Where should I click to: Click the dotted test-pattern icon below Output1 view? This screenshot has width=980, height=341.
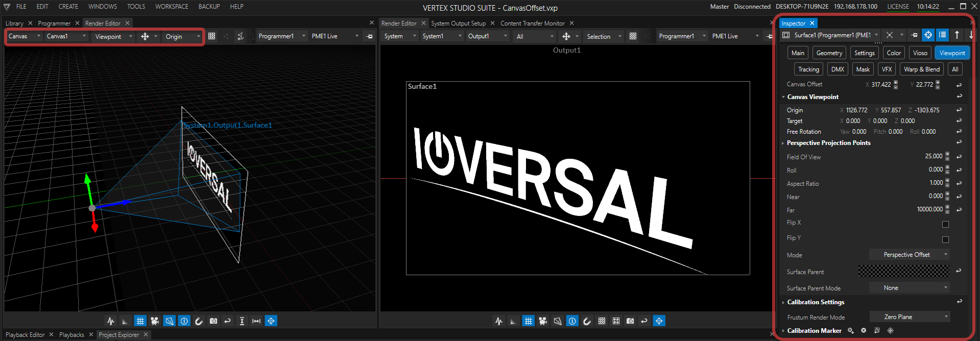602,321
